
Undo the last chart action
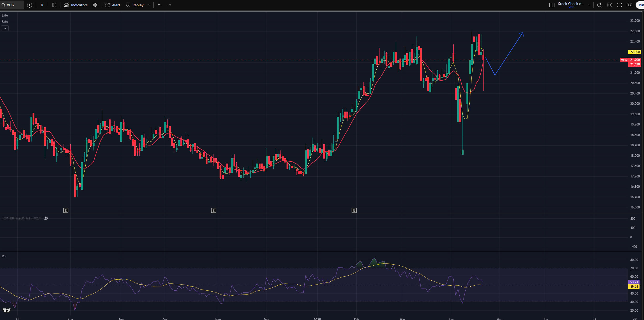159,5
